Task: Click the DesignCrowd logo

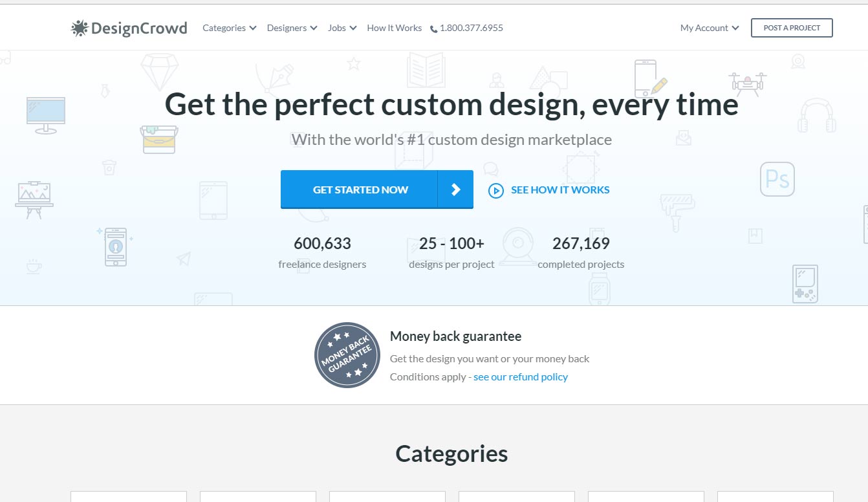Action: 129,28
